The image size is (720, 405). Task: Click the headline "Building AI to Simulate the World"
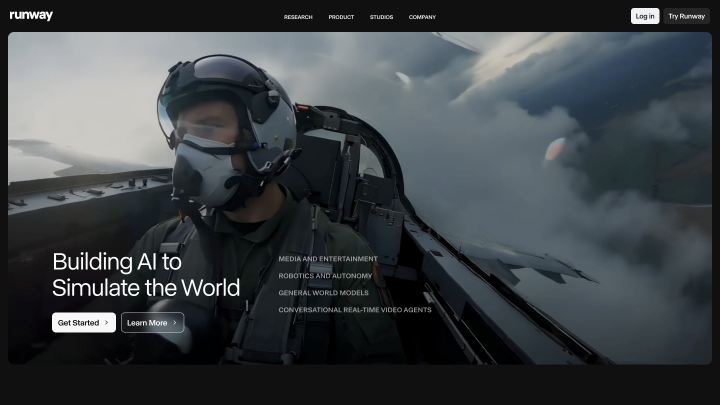pyautogui.click(x=146, y=275)
